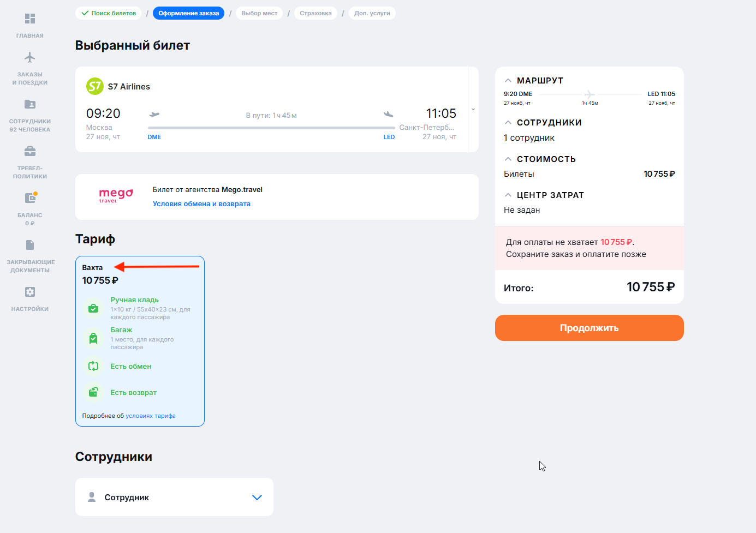Open the Сотрудники folder icon in sidebar

point(30,104)
